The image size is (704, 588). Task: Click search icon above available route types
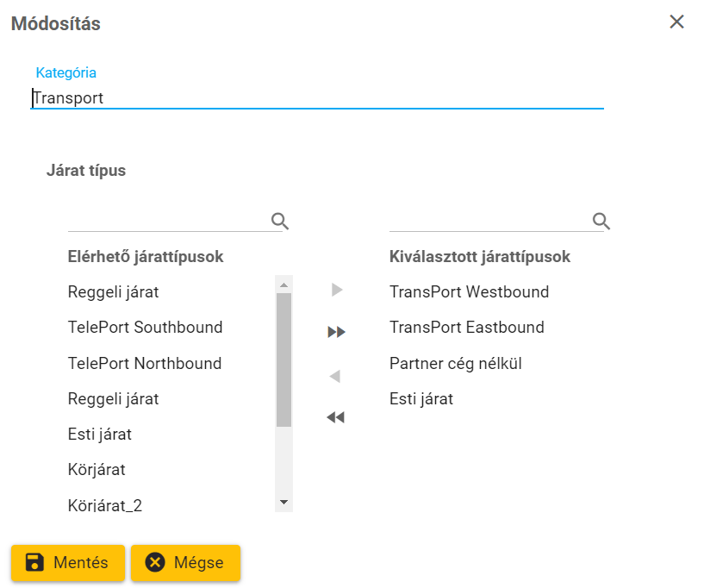tap(279, 221)
